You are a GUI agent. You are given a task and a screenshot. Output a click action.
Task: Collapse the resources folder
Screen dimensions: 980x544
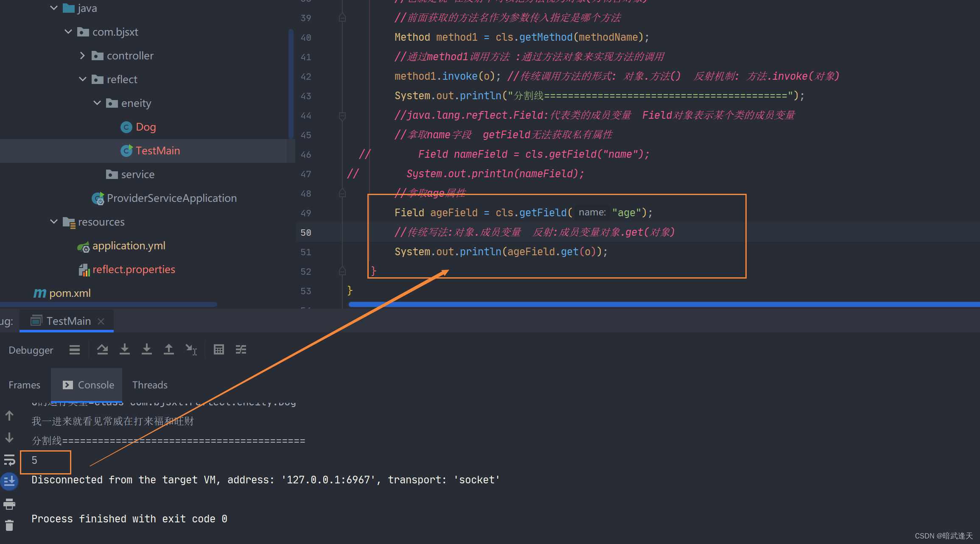click(x=54, y=222)
